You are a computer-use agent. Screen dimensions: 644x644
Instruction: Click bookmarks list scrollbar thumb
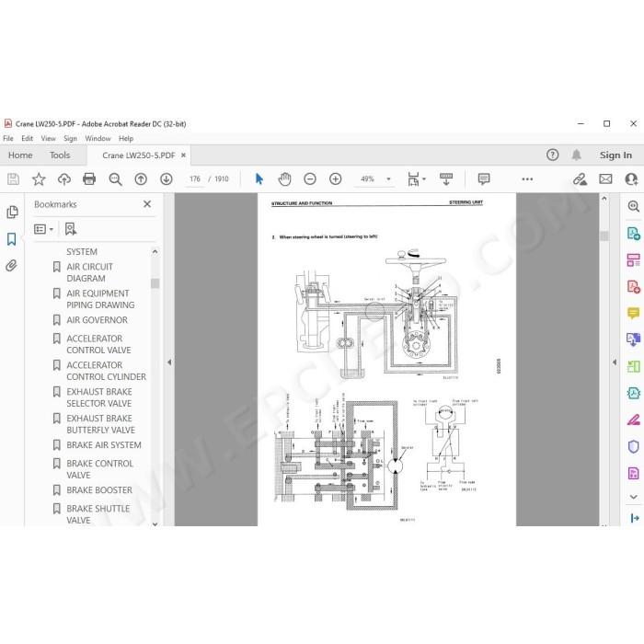click(x=155, y=283)
